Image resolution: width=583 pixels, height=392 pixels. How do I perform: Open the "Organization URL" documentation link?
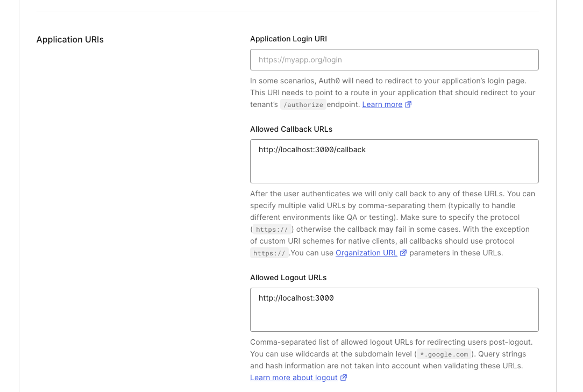click(366, 253)
